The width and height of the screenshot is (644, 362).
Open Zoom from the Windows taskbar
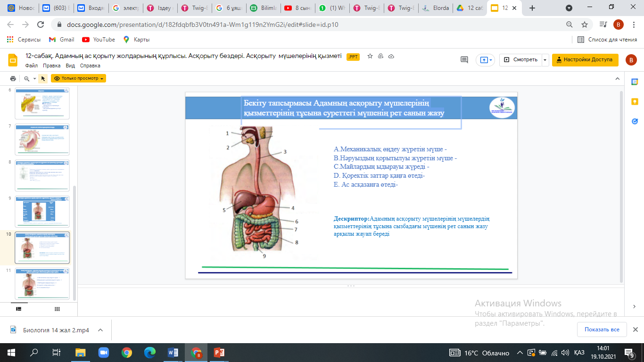point(103,353)
